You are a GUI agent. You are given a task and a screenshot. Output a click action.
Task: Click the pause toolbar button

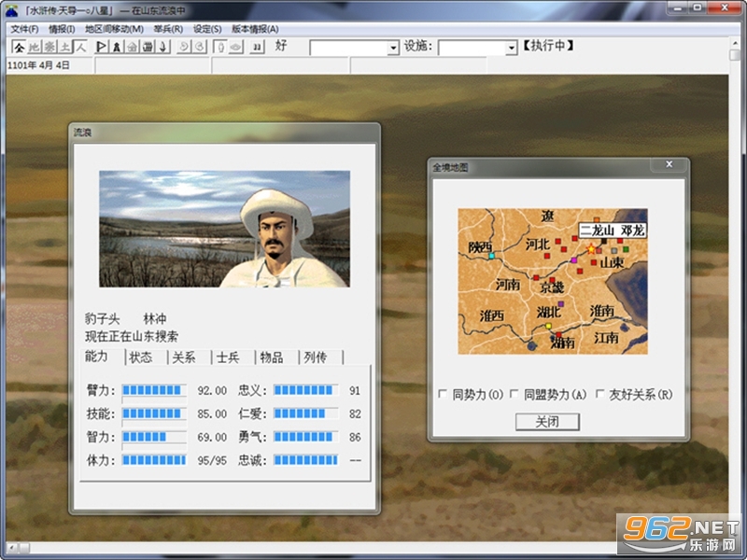click(257, 47)
